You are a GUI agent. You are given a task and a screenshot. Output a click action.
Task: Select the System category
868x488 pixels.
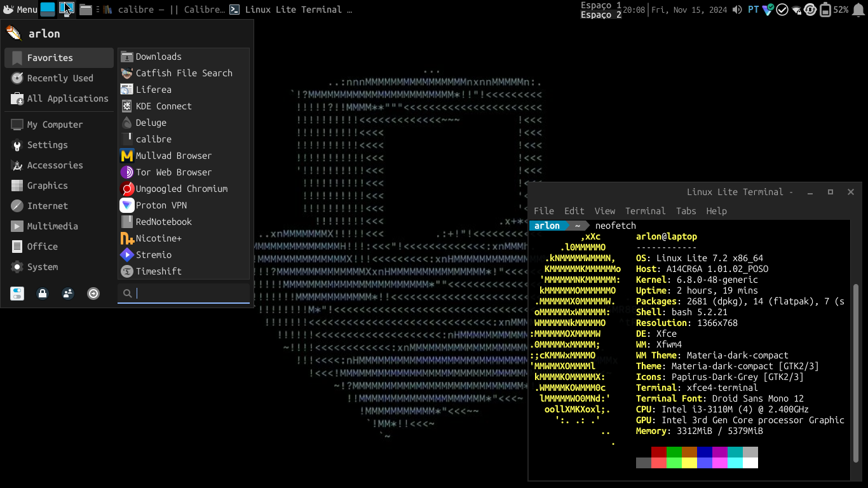[x=59, y=267]
